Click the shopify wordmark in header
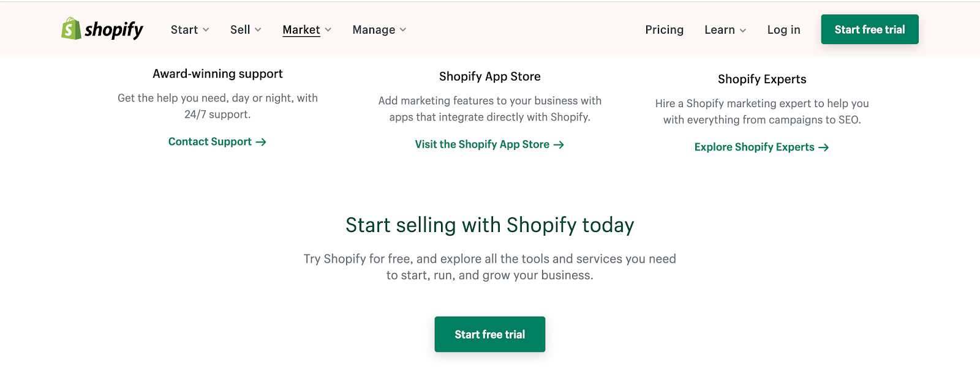980x374 pixels. [114, 29]
